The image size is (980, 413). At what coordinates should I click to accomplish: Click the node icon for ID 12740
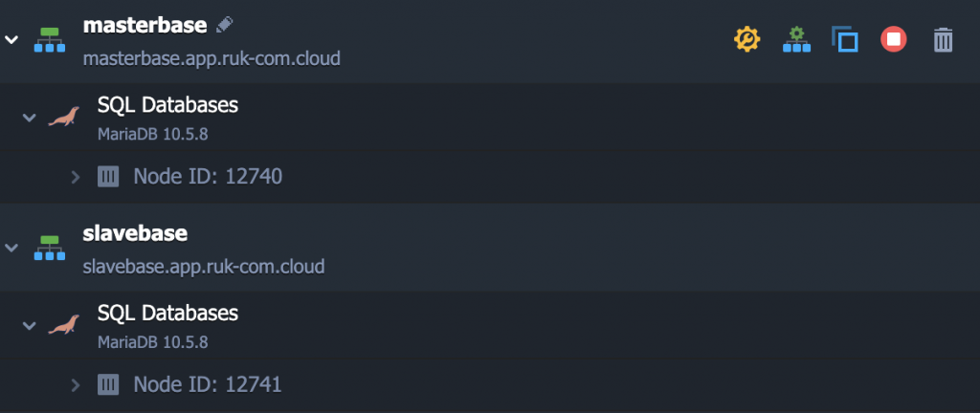[108, 176]
